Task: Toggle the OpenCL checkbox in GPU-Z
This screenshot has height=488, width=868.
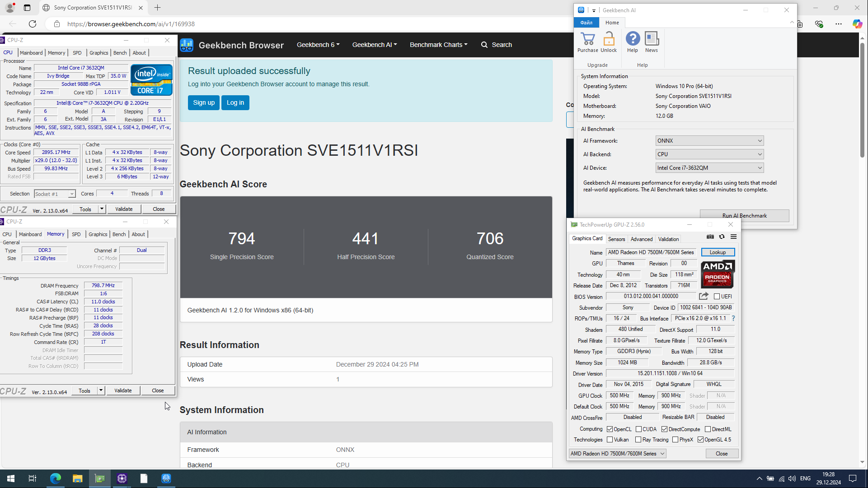Action: [x=610, y=429]
